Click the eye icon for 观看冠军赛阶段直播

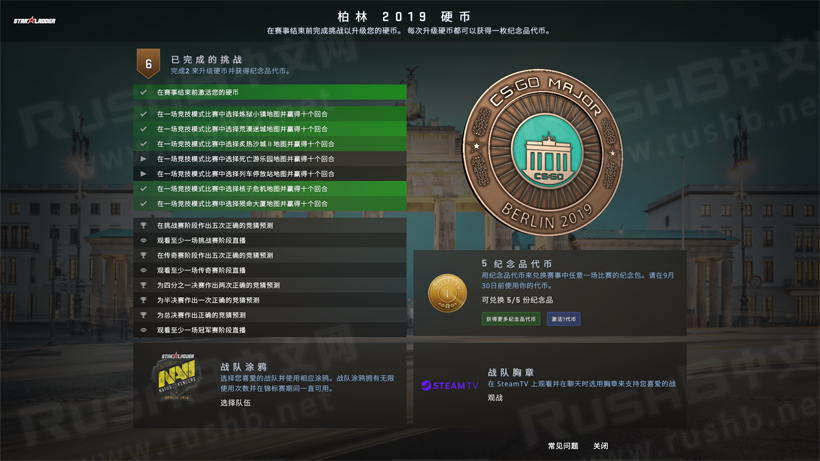144,330
